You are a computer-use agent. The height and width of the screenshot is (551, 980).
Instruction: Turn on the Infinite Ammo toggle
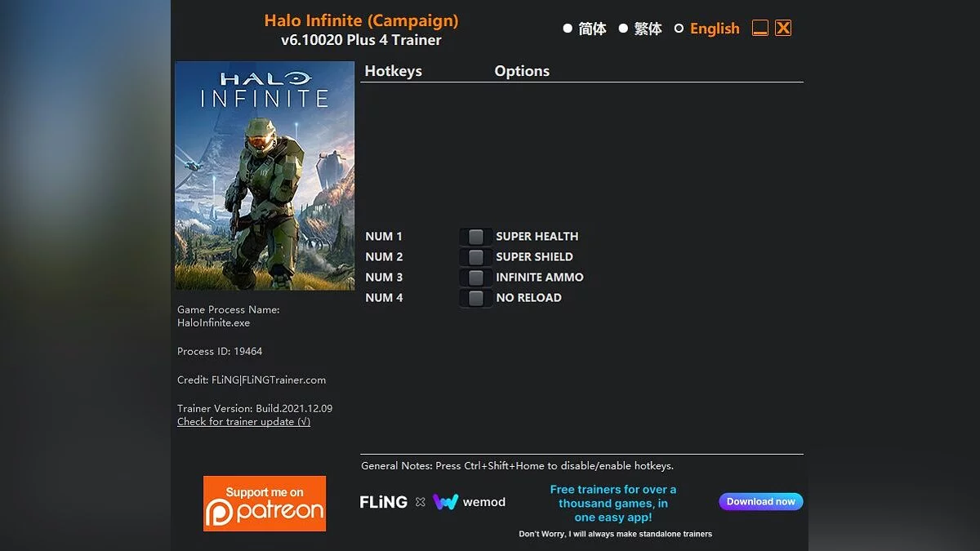click(475, 278)
